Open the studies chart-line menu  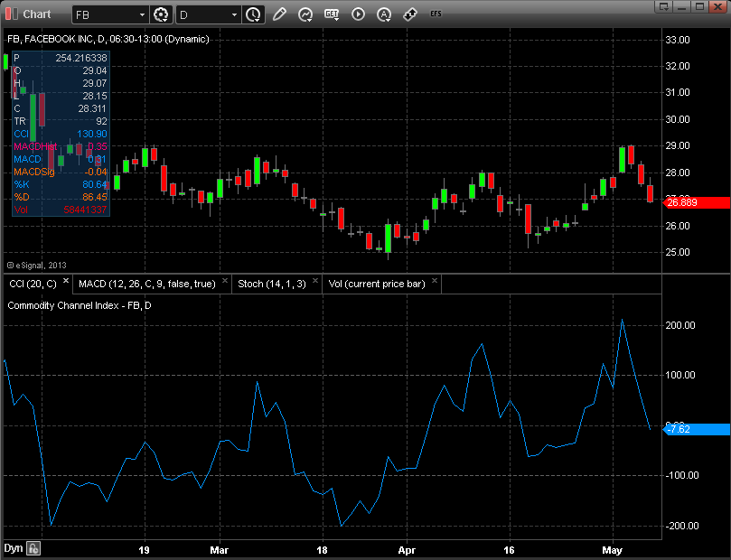[x=305, y=14]
